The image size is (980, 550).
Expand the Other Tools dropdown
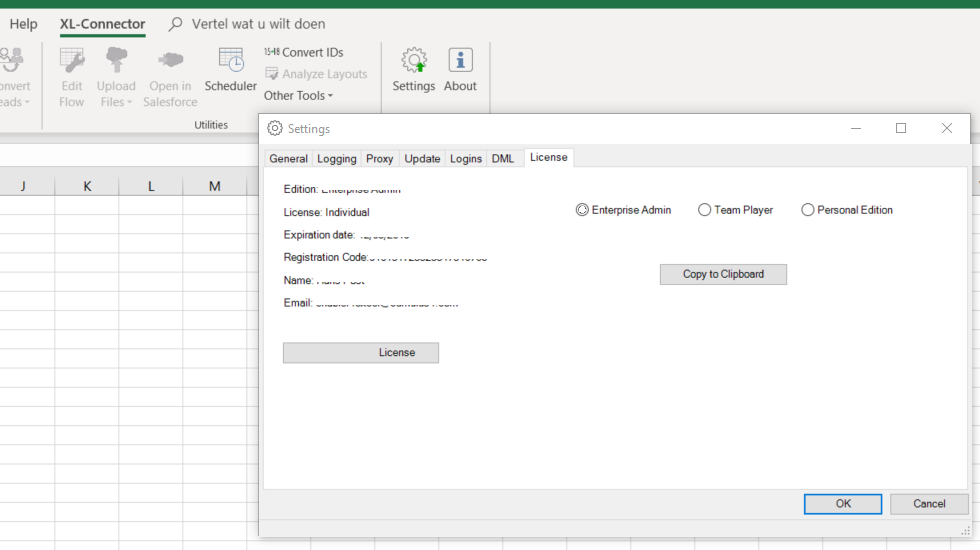tap(298, 96)
